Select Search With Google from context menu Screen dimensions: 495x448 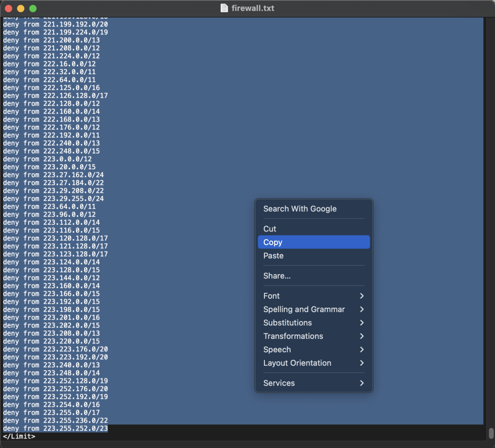click(300, 209)
